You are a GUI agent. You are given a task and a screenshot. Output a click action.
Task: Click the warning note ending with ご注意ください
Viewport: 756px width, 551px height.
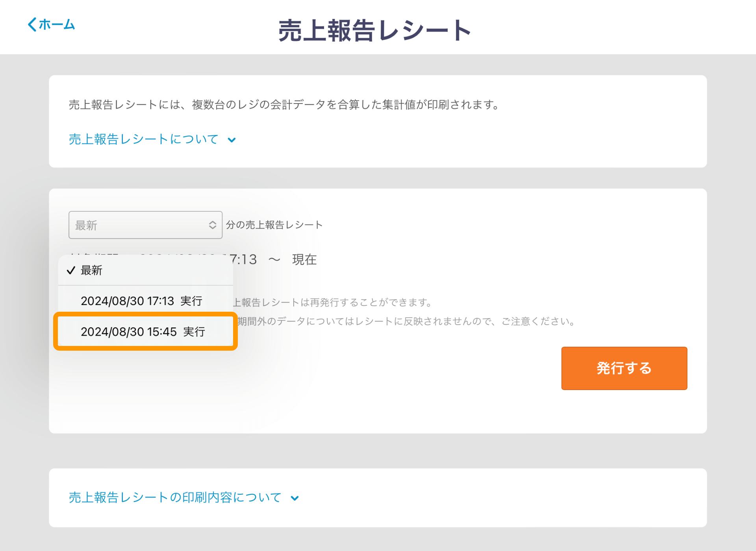pos(406,321)
